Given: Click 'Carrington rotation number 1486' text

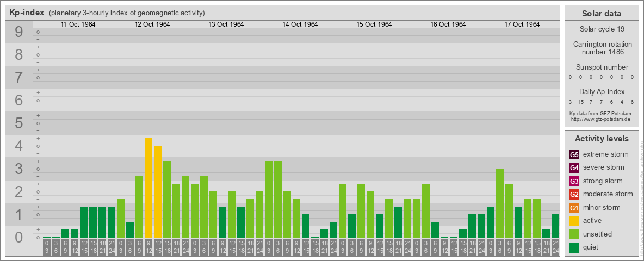Looking at the screenshot, I should coord(602,48).
